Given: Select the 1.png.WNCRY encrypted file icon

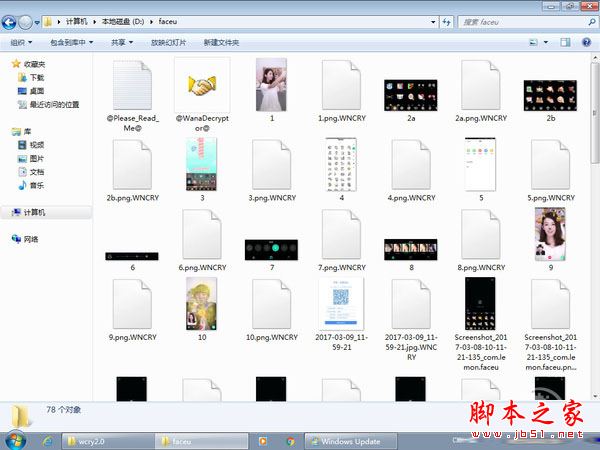Looking at the screenshot, I should click(x=341, y=85).
